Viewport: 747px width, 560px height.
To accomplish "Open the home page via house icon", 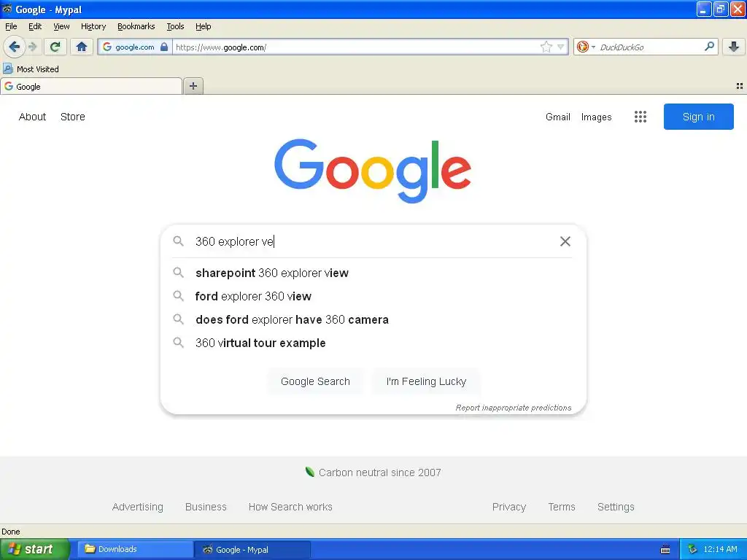I will (82, 47).
